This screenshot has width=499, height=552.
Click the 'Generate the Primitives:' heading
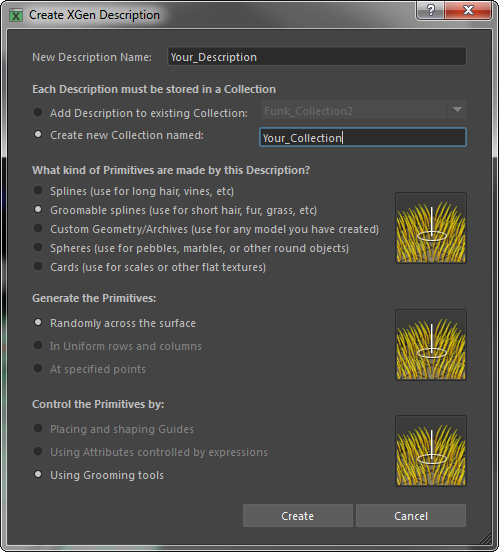[94, 299]
